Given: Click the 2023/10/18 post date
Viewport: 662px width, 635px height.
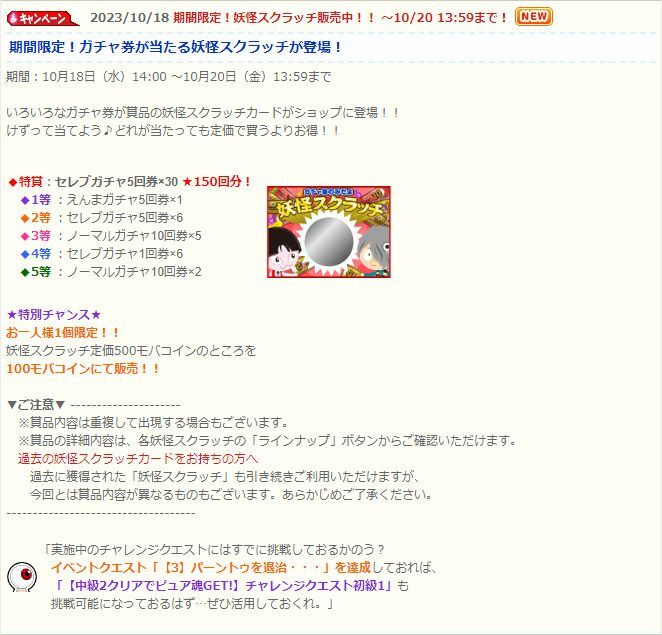Looking at the screenshot, I should point(129,18).
